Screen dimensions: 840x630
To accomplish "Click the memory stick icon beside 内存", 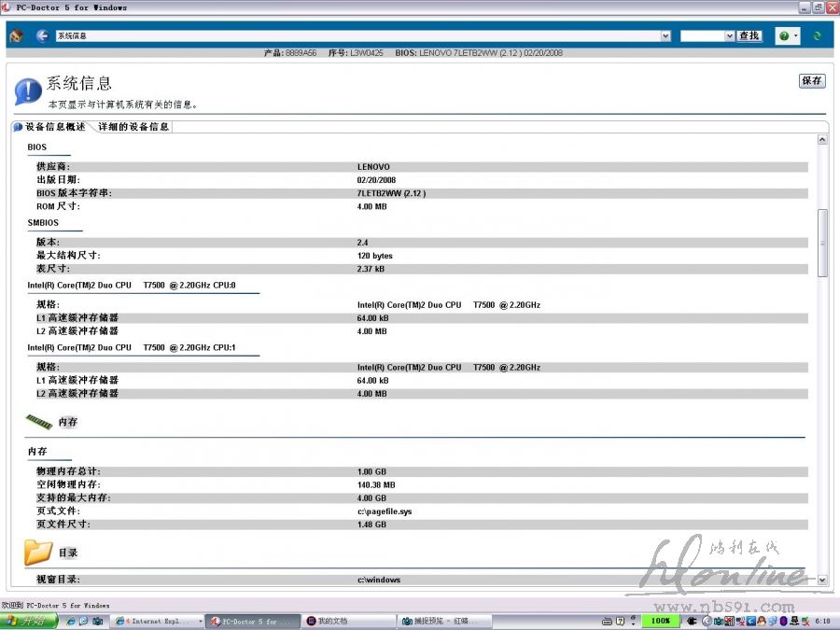I will 38,422.
